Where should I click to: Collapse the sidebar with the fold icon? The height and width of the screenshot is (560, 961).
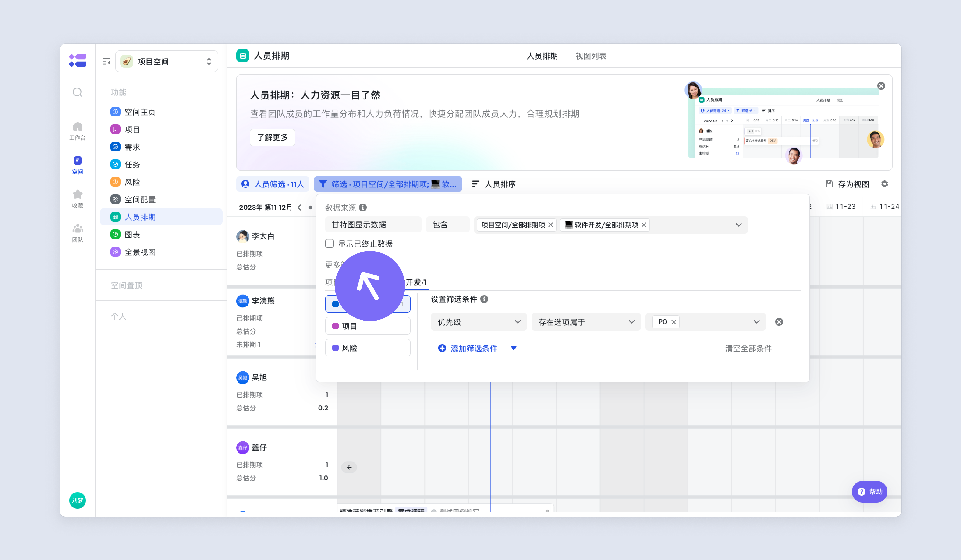tap(106, 61)
